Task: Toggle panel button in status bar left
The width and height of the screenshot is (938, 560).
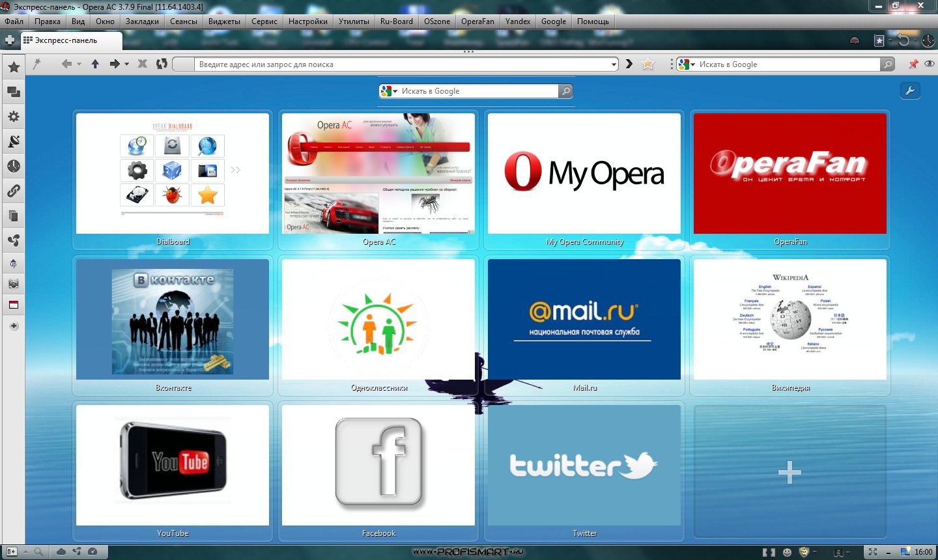Action: click(x=11, y=552)
